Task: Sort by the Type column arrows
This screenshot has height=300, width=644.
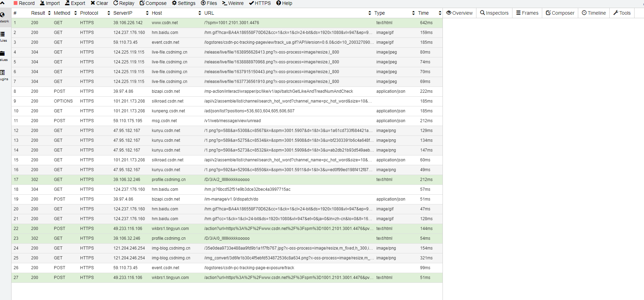Action: tap(413, 13)
